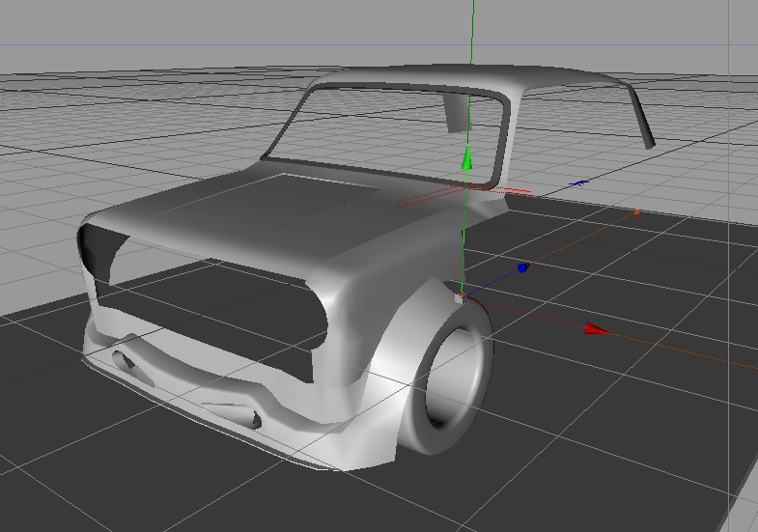Click the green Y-axis arrow handle
The image size is (758, 532).
point(467,160)
